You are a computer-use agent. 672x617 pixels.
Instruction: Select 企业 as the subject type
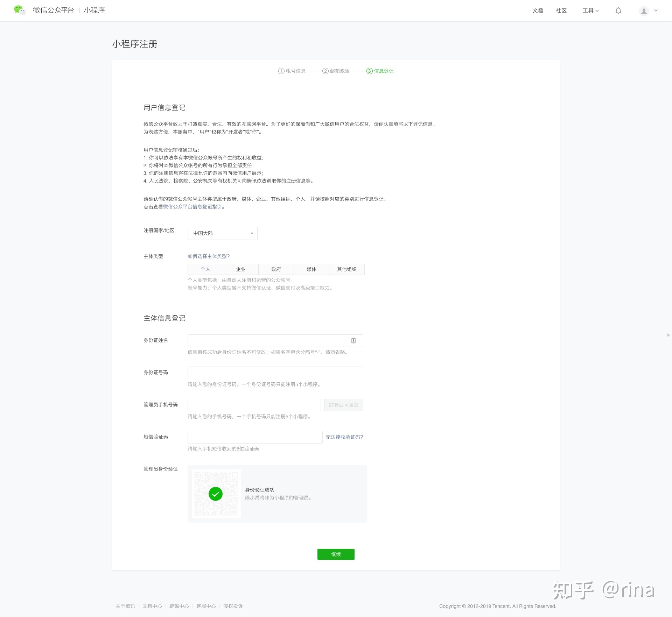pyautogui.click(x=241, y=269)
